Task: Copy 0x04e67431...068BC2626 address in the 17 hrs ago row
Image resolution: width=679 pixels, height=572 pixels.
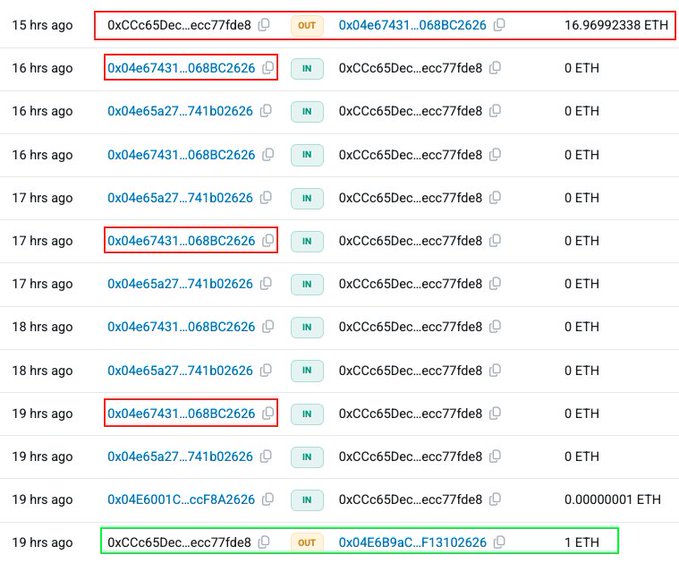Action: pos(268,240)
